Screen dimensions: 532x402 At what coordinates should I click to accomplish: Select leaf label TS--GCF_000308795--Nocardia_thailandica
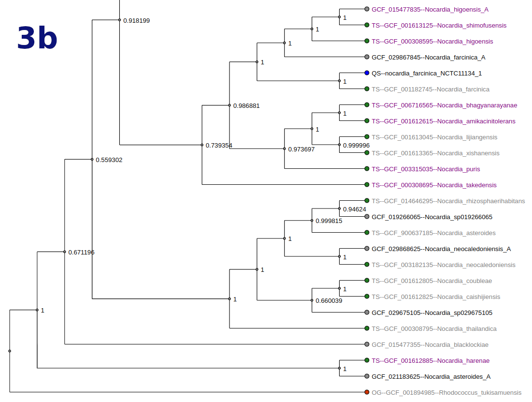coord(434,329)
